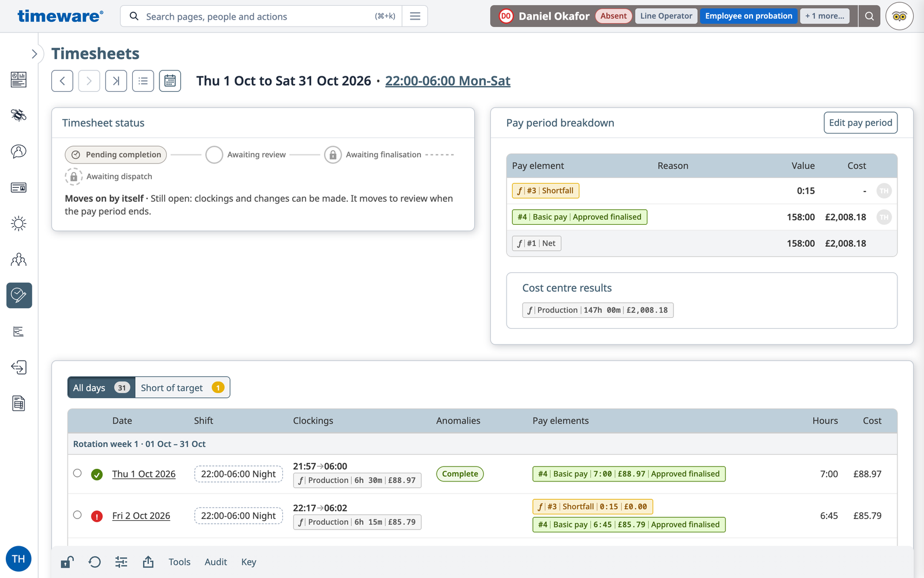Screen dimensions: 924x578
Task: Open the 22:00-06:00 Mon-Sat shift link
Action: click(448, 81)
